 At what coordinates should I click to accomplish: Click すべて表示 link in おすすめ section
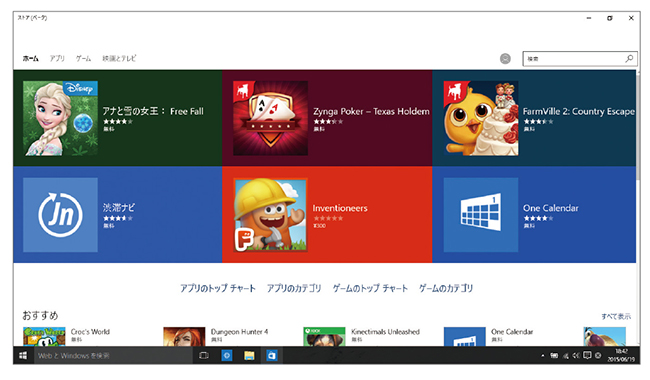616,316
